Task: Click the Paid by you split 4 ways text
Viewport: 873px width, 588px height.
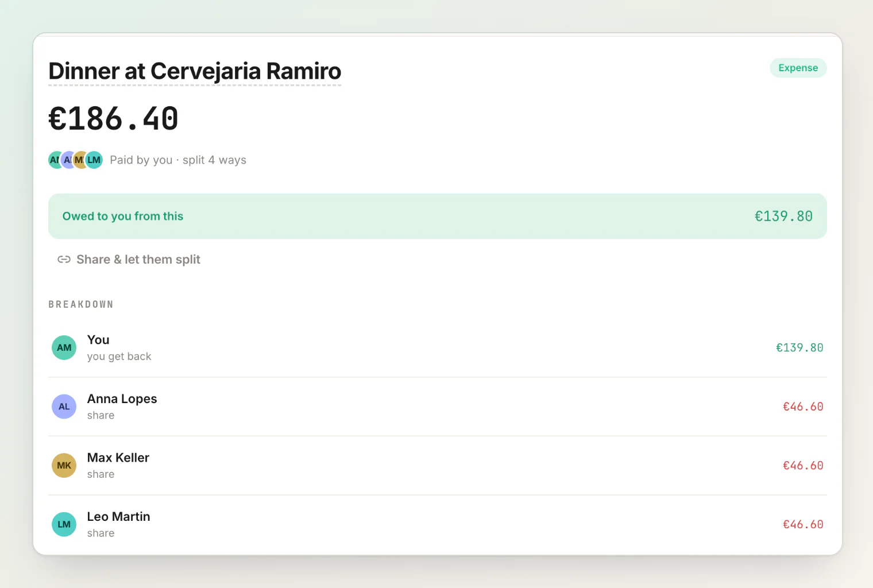Action: coord(178,160)
